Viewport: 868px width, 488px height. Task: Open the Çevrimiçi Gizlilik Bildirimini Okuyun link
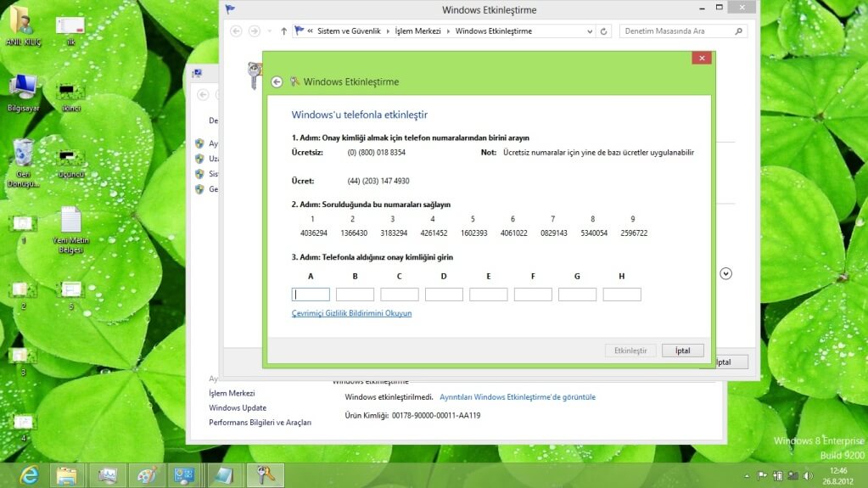(351, 313)
